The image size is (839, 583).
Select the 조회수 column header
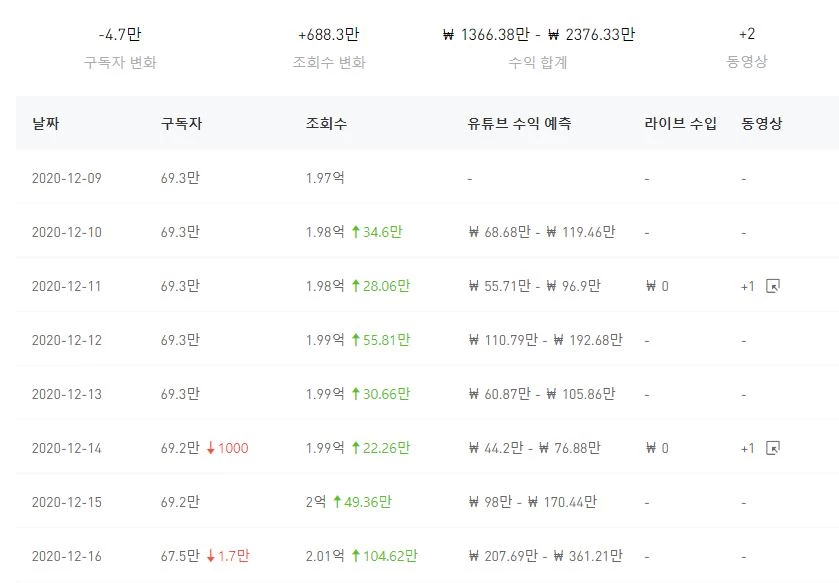point(326,124)
